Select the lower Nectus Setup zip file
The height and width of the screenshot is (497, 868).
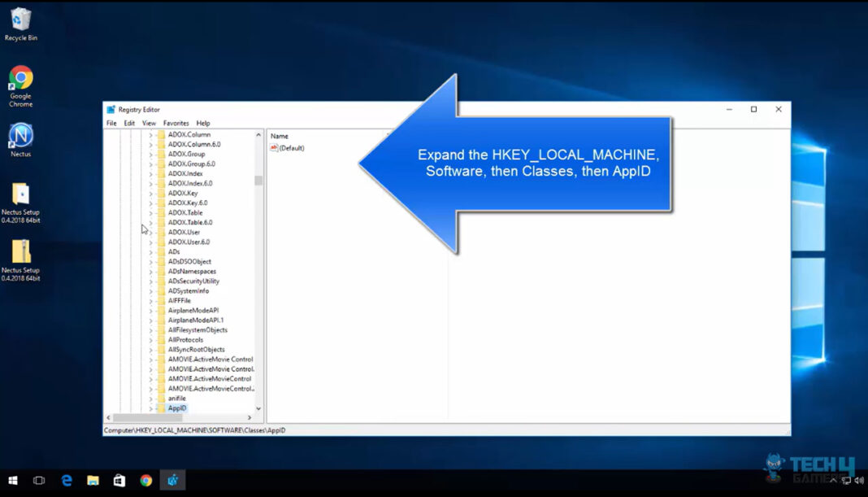[x=20, y=260]
